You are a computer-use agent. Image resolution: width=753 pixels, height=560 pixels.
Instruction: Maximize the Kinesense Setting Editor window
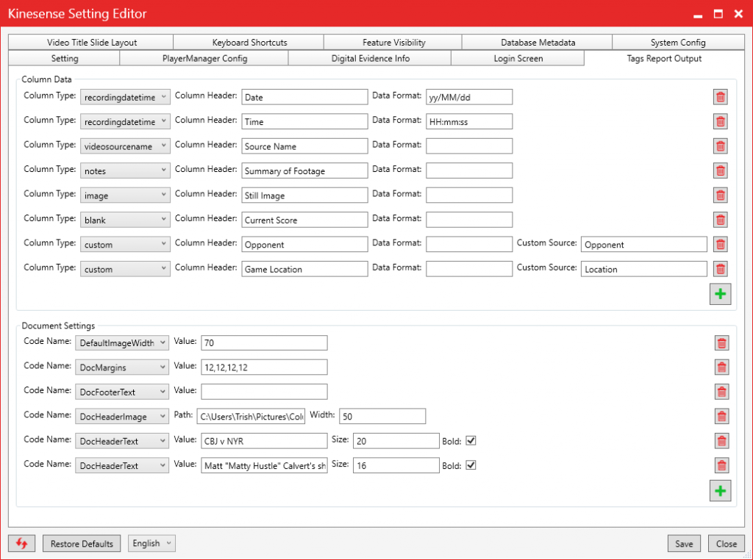[x=718, y=14]
